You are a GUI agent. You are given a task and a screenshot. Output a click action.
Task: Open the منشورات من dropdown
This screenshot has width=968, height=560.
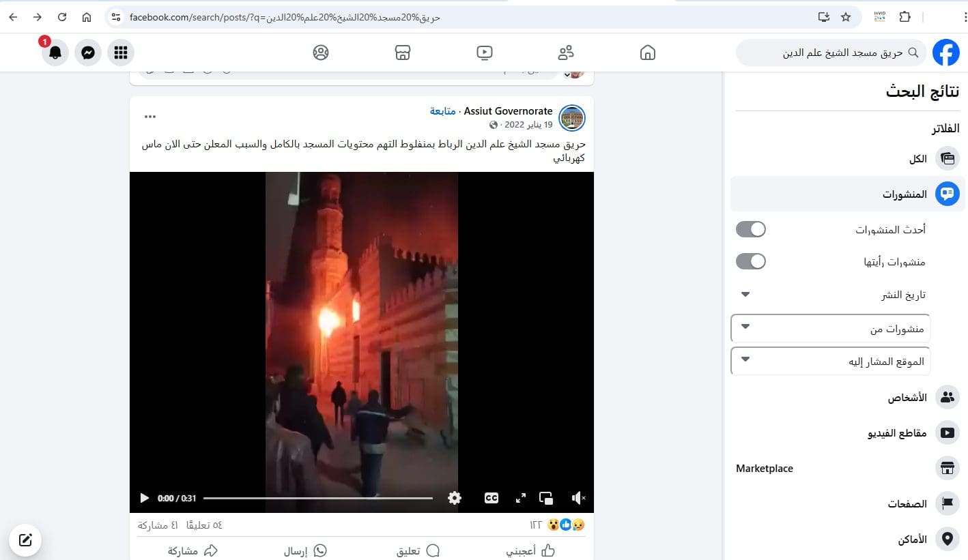click(831, 328)
